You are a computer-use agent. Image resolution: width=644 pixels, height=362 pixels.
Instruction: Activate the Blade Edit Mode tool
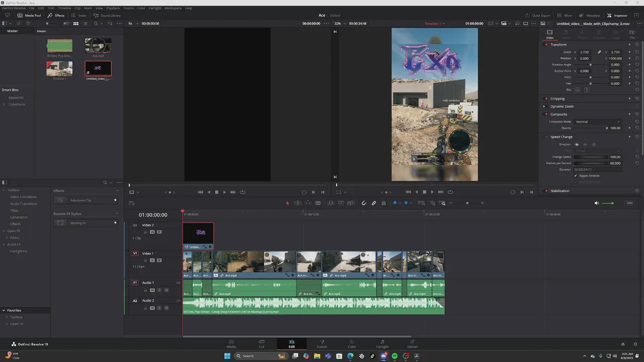(318, 203)
